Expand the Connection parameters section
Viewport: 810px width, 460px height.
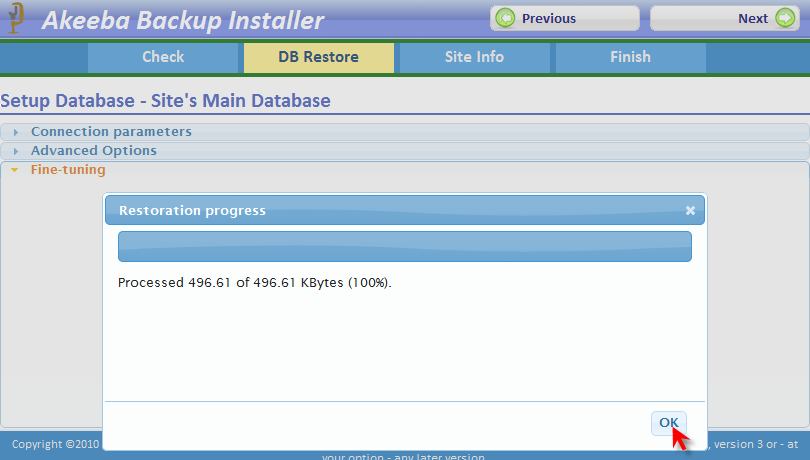click(404, 132)
